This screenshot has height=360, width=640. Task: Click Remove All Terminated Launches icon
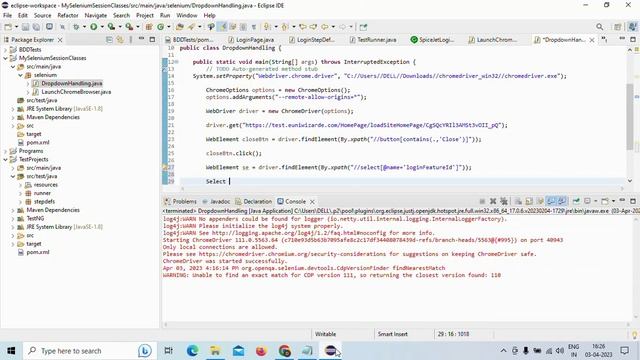pyautogui.click(x=504, y=201)
